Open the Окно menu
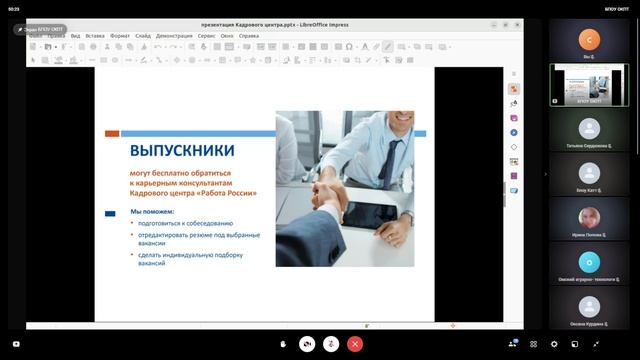640x360 pixels. point(227,36)
